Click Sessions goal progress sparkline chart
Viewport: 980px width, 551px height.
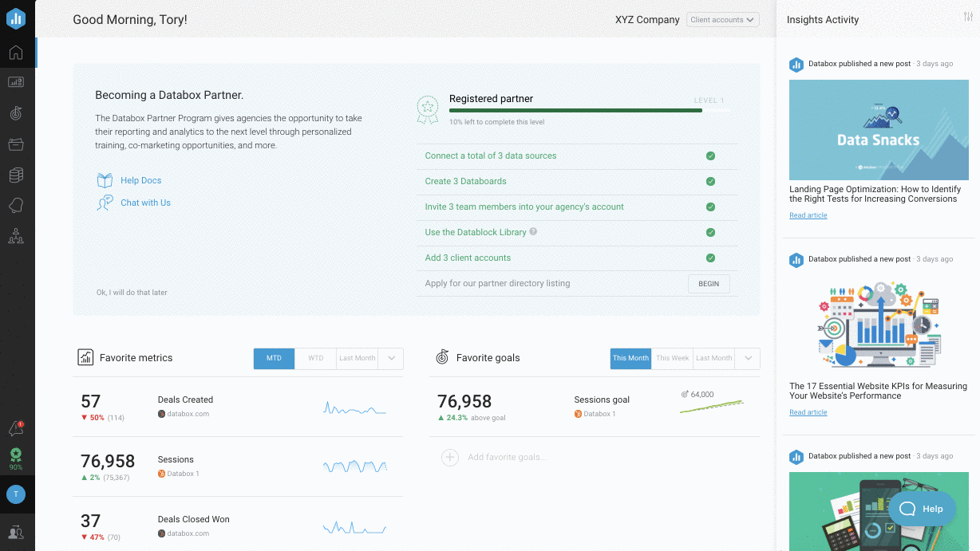pyautogui.click(x=711, y=406)
